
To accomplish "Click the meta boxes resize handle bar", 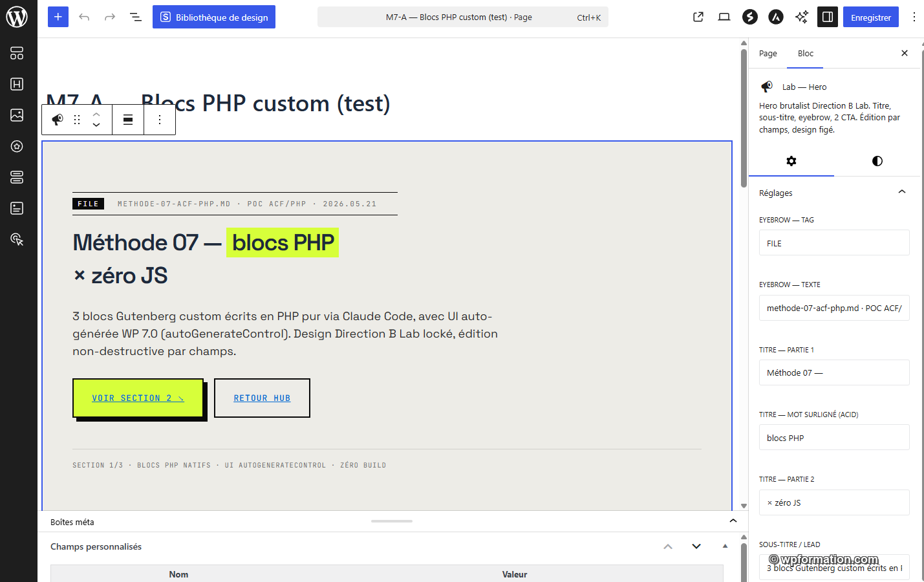I will click(392, 521).
